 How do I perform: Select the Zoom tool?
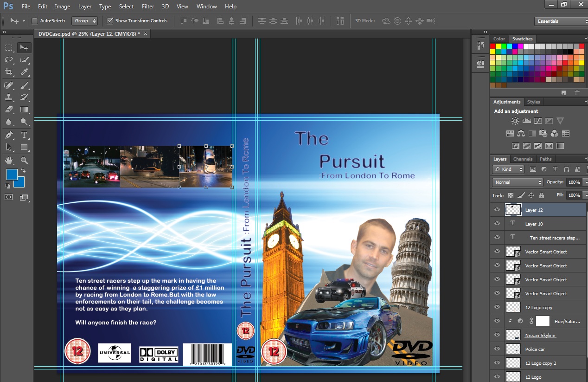[x=24, y=161]
